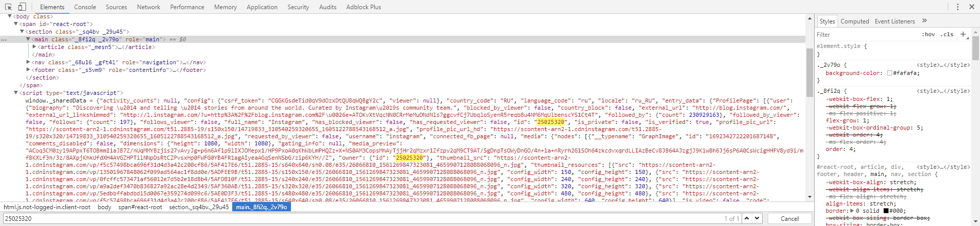This screenshot has width=980, height=226.
Task: Open the Audits tab
Action: tap(328, 7)
